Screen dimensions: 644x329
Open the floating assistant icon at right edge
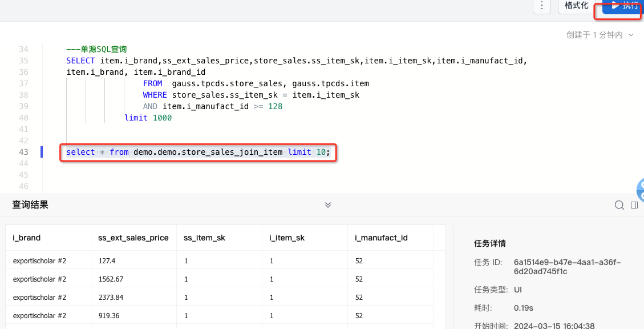point(640,190)
